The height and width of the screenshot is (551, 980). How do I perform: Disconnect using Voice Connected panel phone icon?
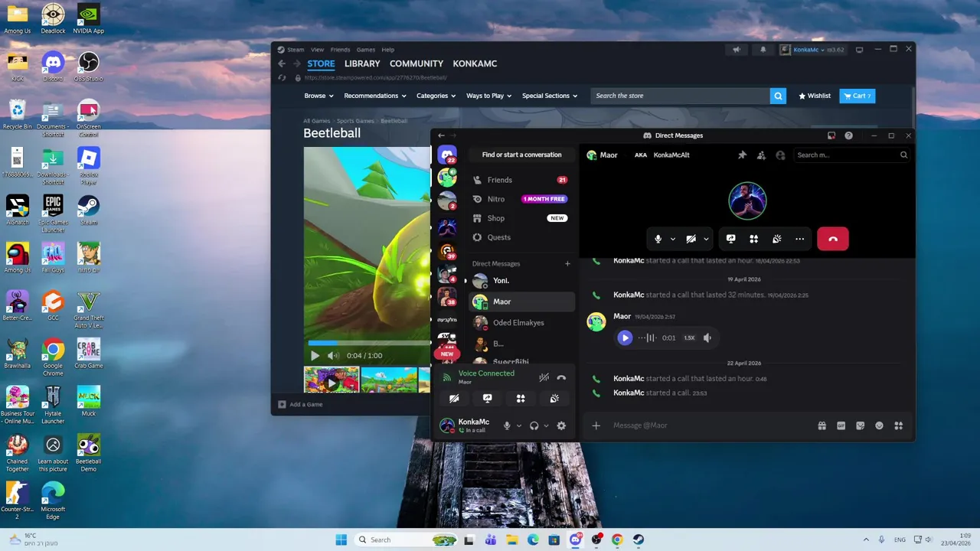[x=561, y=377]
